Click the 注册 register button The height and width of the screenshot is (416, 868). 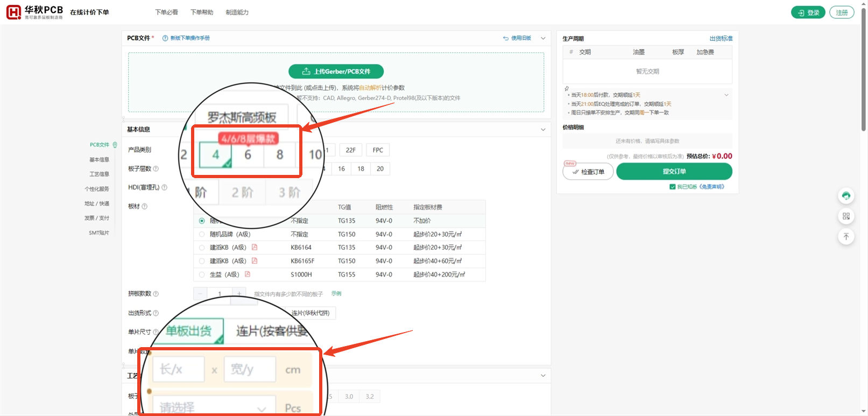(842, 12)
